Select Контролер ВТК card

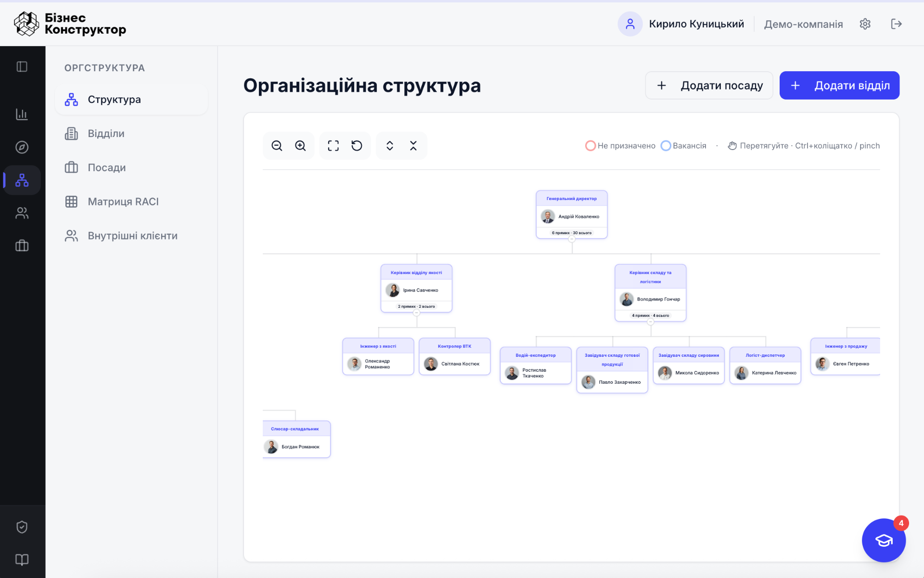455,356
